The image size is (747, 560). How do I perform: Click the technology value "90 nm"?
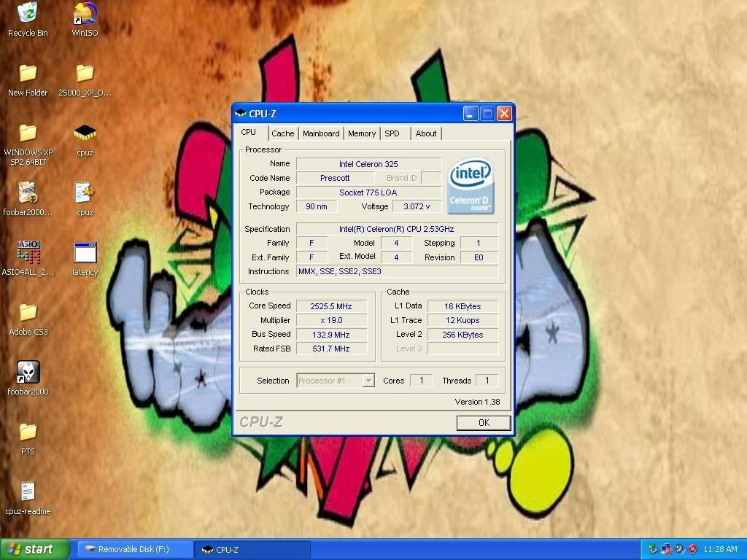tap(317, 206)
